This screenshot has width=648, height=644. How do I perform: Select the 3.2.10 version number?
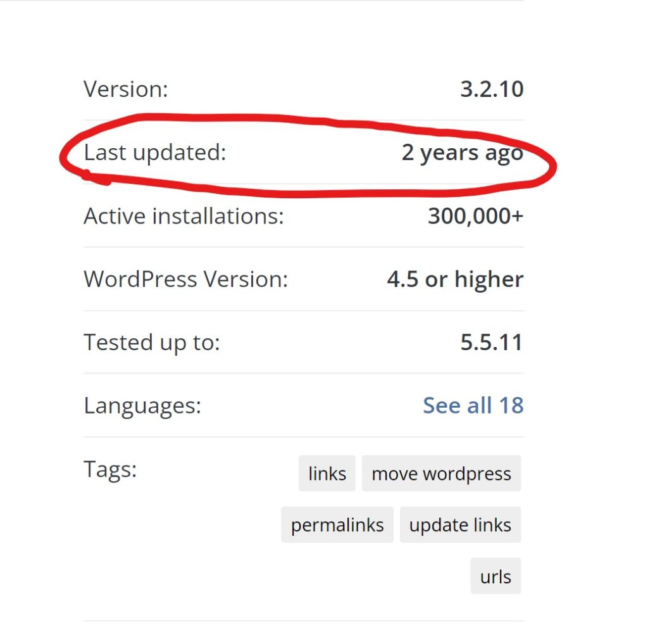[492, 89]
